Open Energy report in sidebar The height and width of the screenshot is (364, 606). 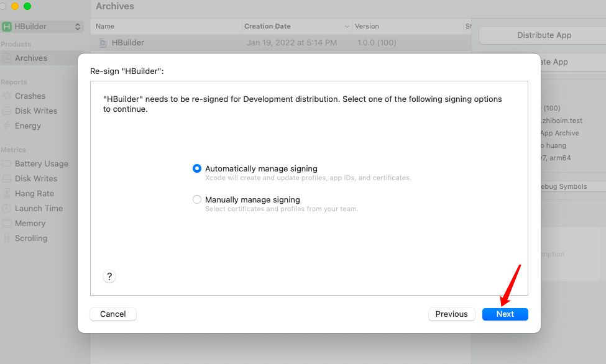click(28, 125)
